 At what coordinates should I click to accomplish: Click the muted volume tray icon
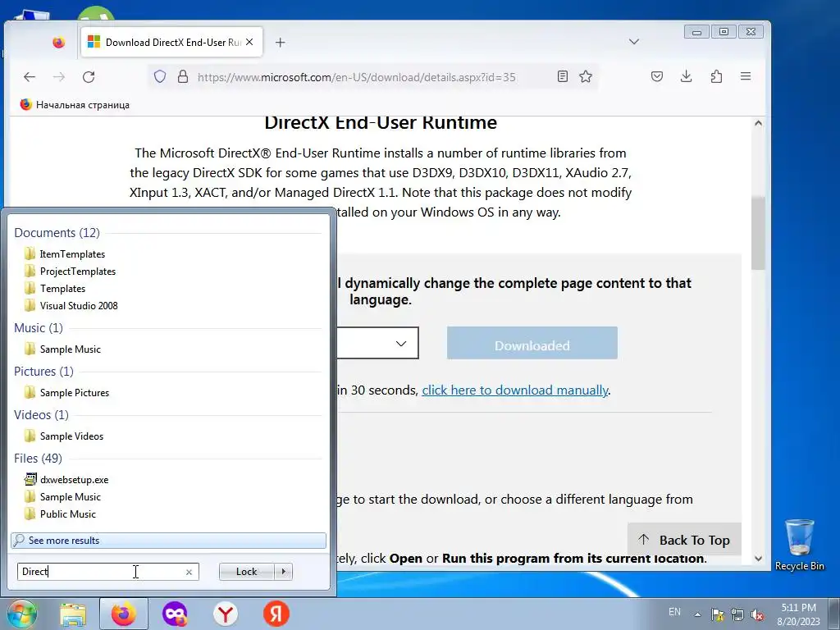click(x=757, y=614)
